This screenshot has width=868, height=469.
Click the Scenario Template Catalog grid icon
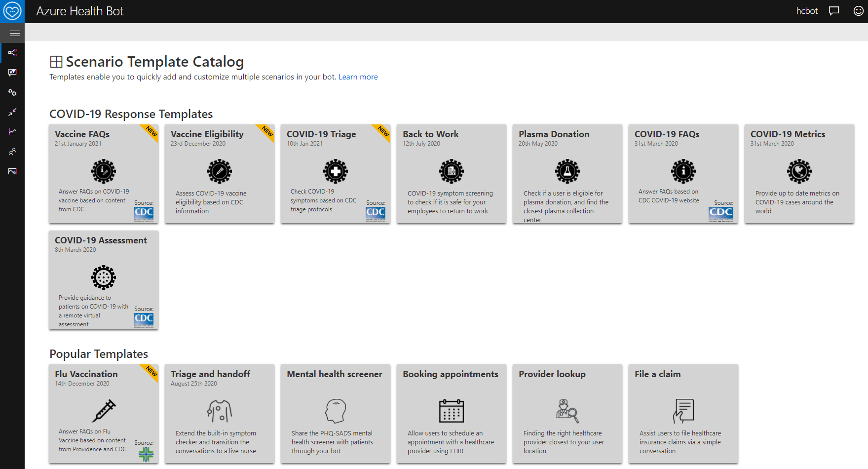click(x=56, y=62)
